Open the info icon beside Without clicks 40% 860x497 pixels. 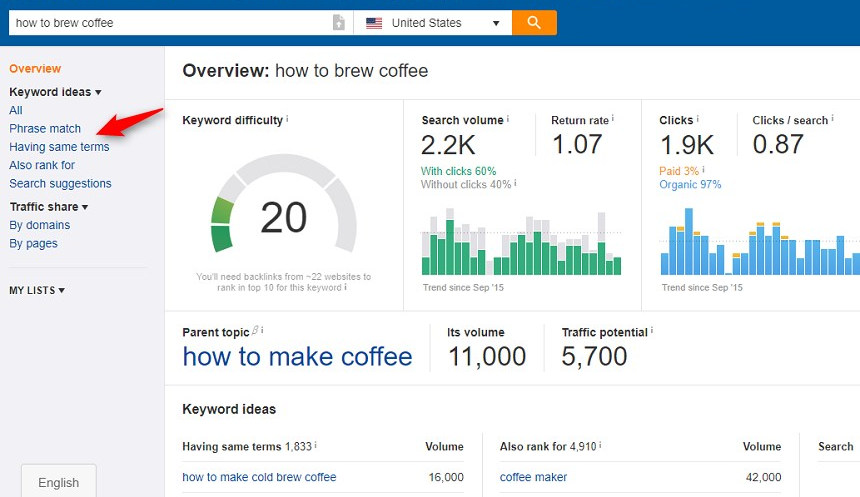(x=516, y=183)
